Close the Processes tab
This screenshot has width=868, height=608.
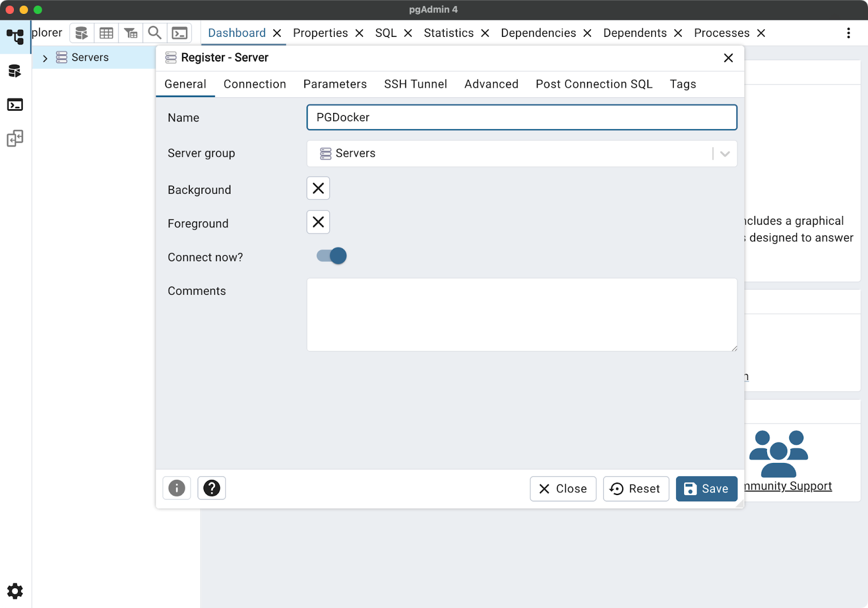tap(761, 33)
